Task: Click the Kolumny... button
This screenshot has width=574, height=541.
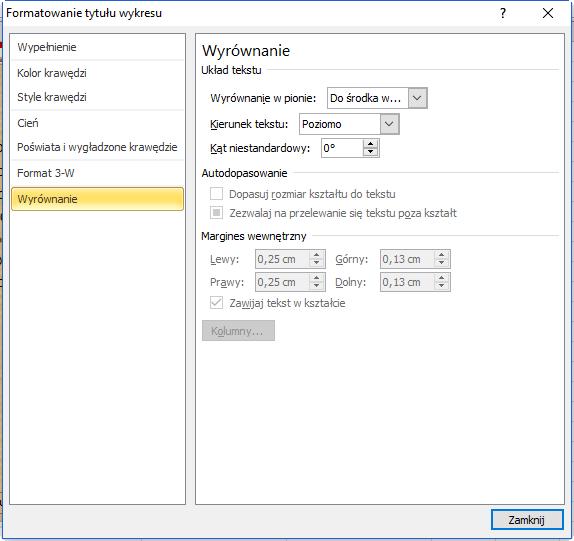Action: tap(238, 331)
